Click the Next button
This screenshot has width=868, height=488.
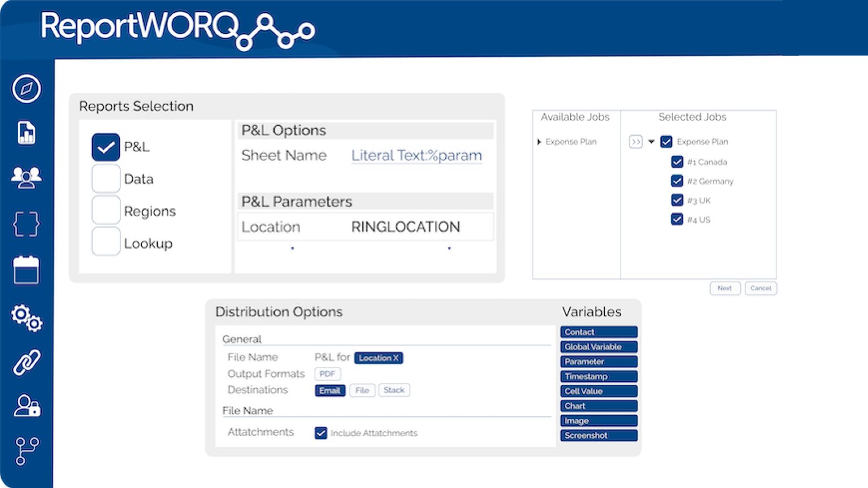(x=725, y=288)
